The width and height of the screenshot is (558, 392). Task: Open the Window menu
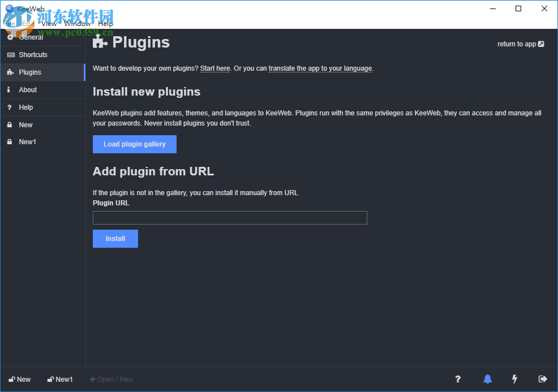coord(77,24)
